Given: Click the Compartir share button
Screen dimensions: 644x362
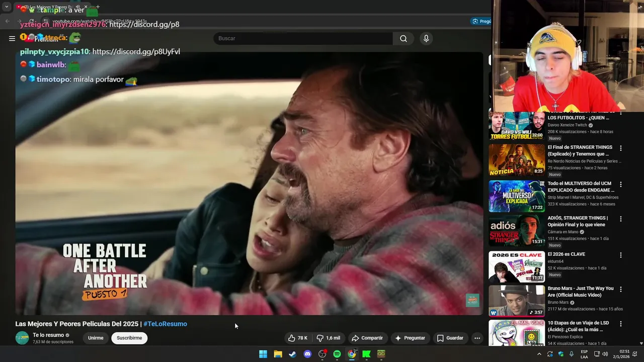Looking at the screenshot, I should 367,338.
